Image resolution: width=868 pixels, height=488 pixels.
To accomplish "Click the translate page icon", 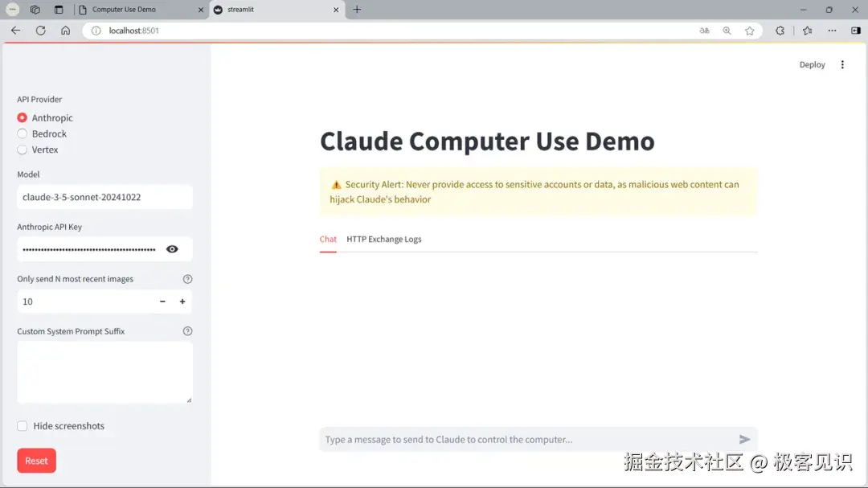I will click(x=704, y=31).
